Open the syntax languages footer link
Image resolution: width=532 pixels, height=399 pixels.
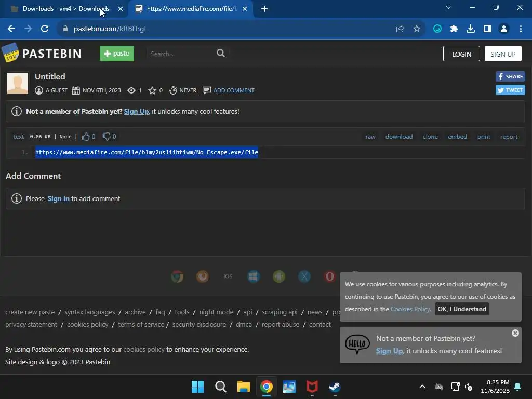coord(89,312)
